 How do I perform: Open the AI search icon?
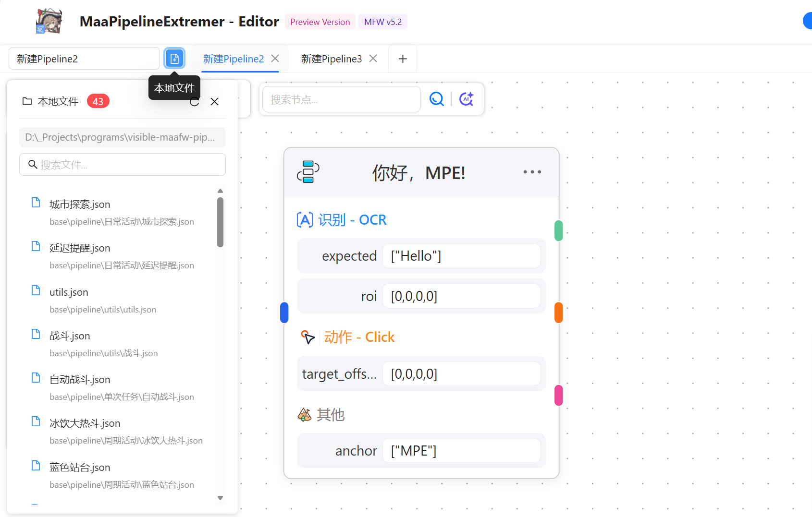pos(466,99)
